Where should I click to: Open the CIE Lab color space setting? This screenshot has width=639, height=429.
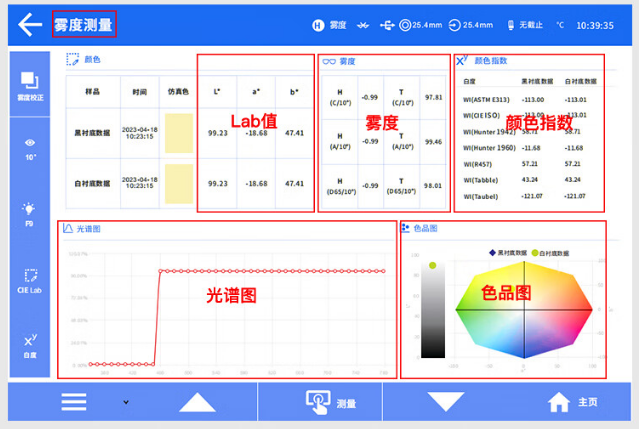click(30, 279)
